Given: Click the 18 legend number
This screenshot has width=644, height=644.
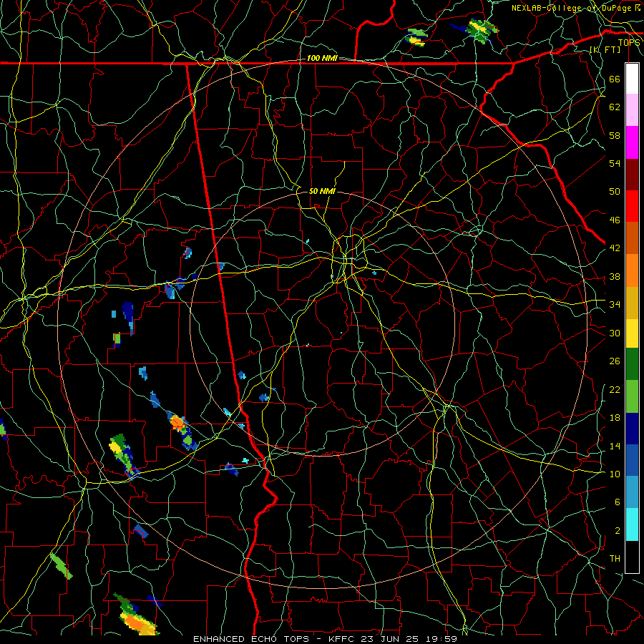Looking at the screenshot, I should pos(615,418).
